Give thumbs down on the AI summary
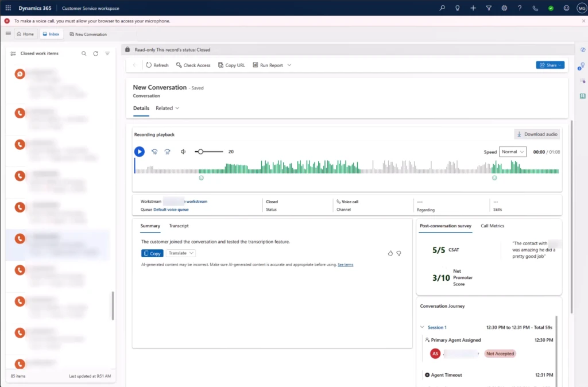Screen dimensions: 588x387 400,253
